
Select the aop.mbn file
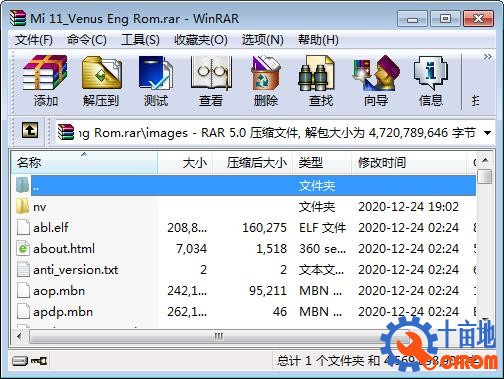tap(246, 291)
